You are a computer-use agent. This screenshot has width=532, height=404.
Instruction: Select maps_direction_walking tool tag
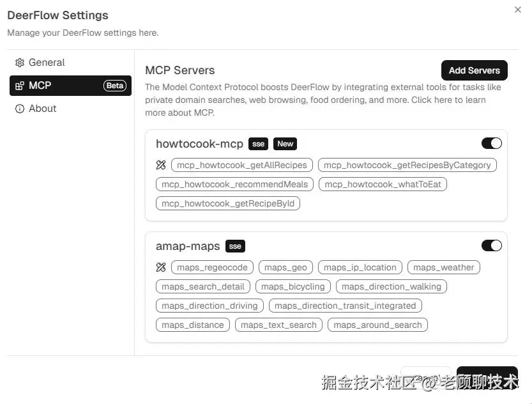point(391,286)
